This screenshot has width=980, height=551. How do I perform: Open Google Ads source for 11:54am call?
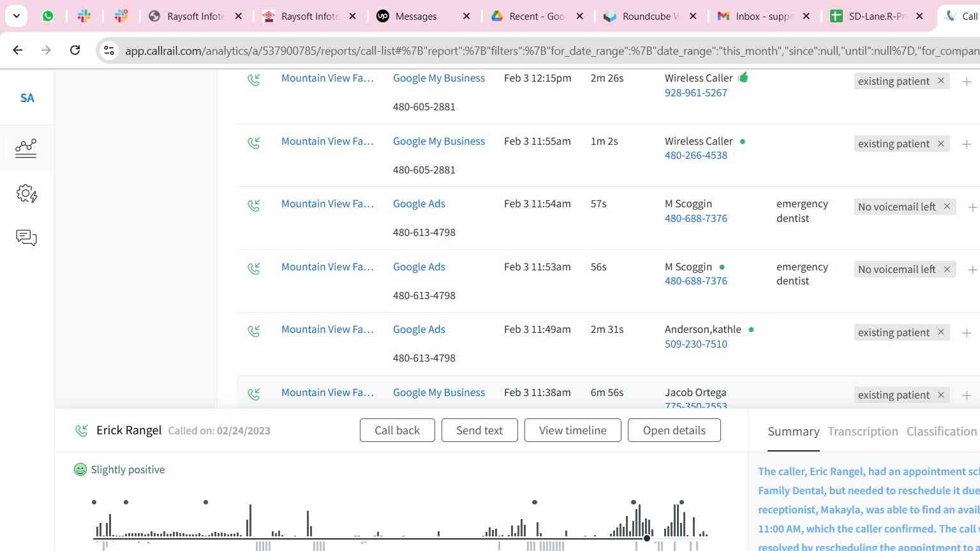[419, 203]
